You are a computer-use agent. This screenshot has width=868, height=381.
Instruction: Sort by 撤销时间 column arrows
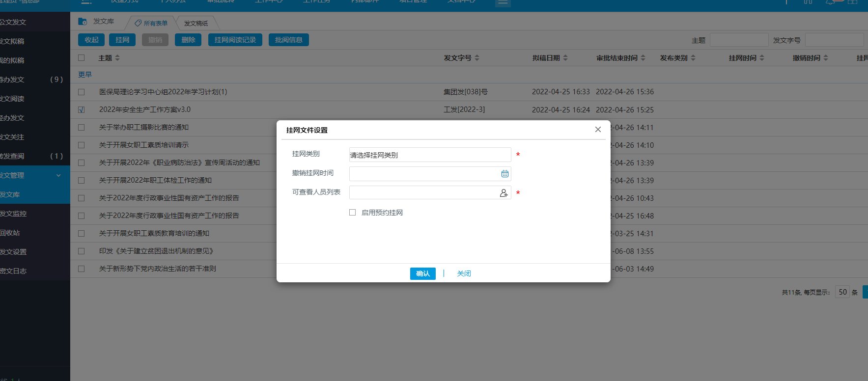click(826, 58)
